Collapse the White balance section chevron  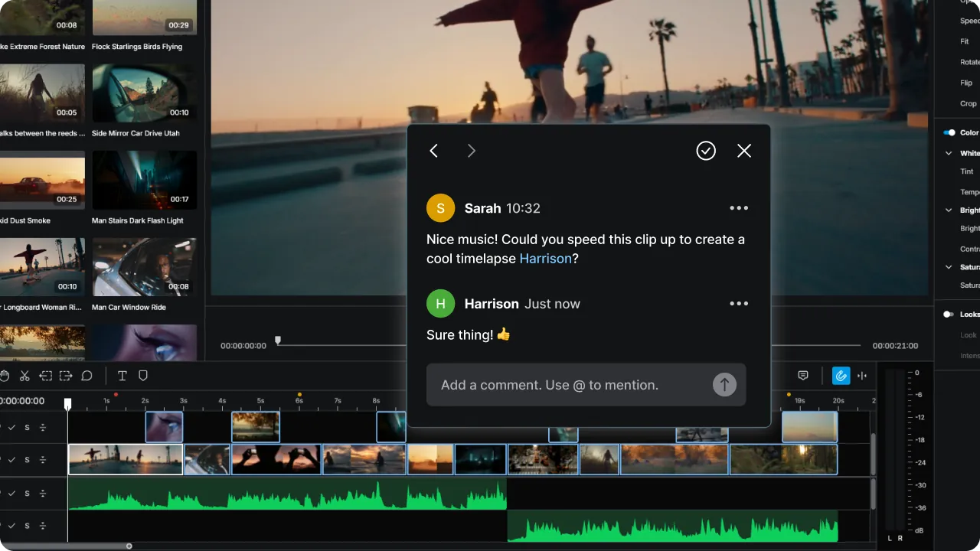click(x=949, y=153)
